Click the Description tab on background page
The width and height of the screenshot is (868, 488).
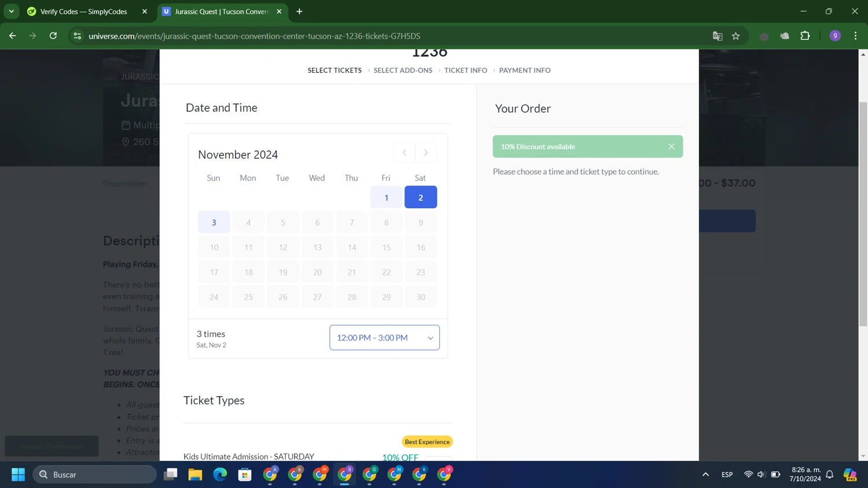pos(124,183)
